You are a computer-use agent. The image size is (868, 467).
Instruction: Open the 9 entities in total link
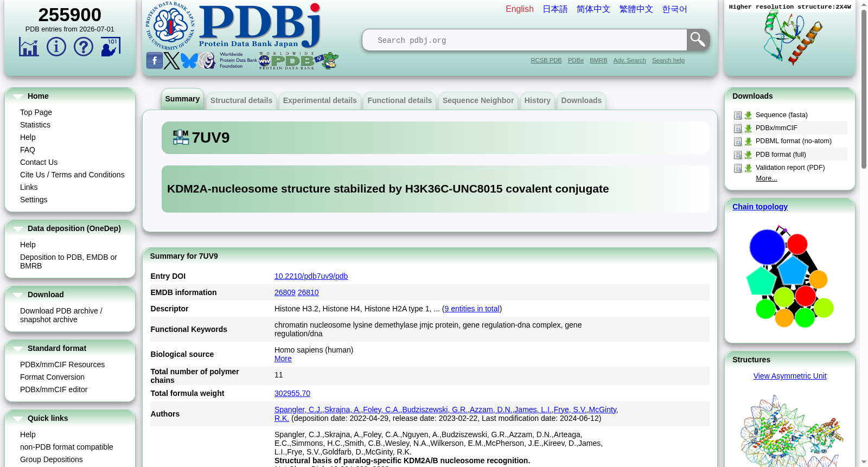tap(472, 309)
